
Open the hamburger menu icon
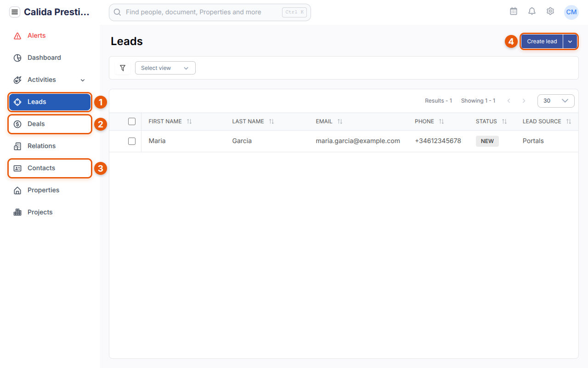tap(15, 12)
